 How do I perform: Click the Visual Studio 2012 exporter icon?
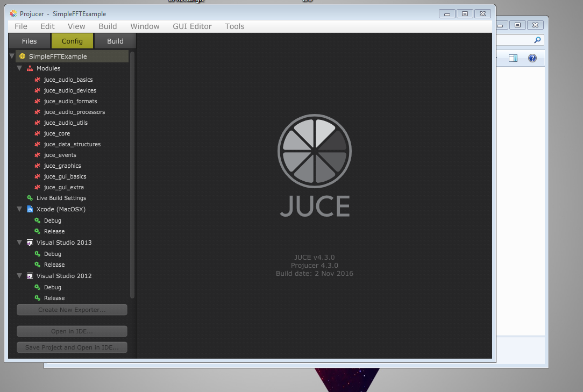(30, 276)
